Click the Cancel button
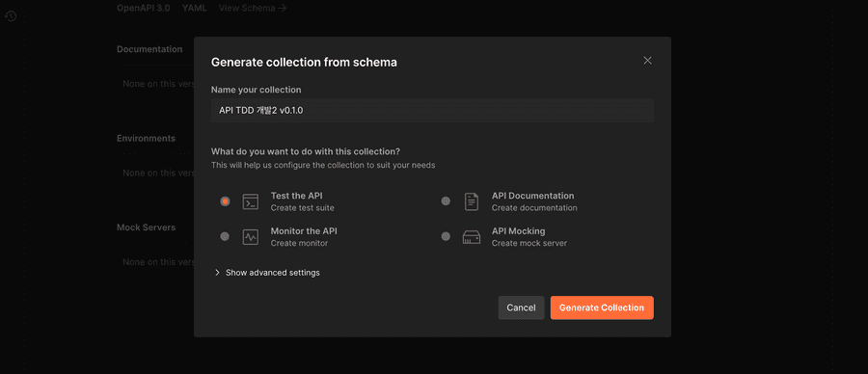 pyautogui.click(x=521, y=307)
